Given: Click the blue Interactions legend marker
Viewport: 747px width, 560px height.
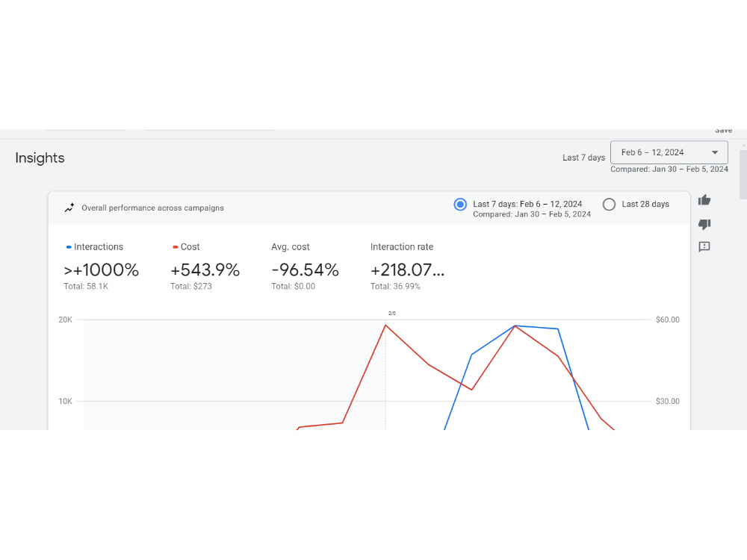Looking at the screenshot, I should coord(69,247).
